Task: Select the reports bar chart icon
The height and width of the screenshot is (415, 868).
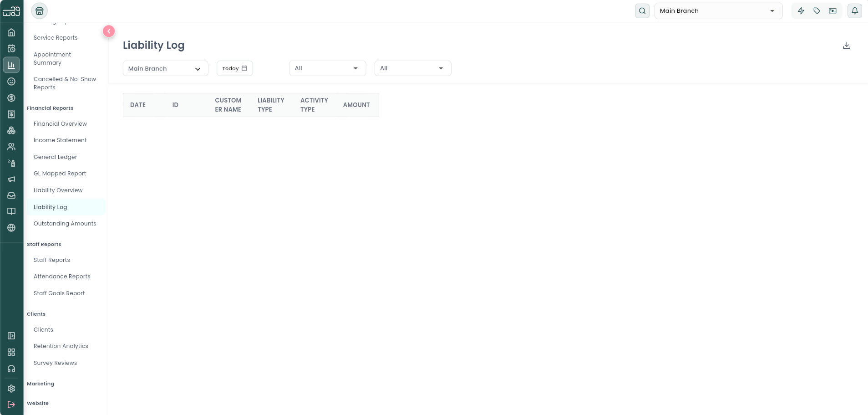Action: 11,65
